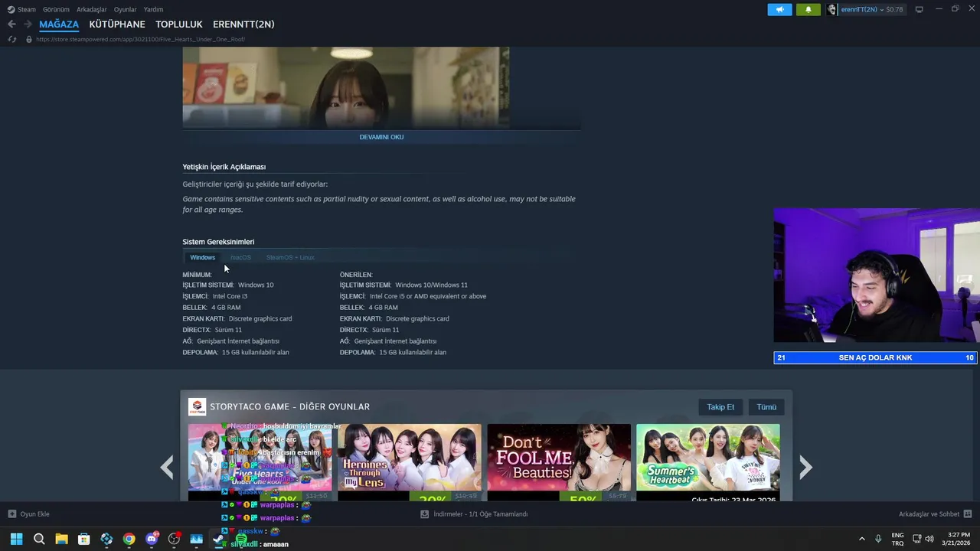Open Google Chrome from taskbar
Screen dimensions: 980x551
[x=129, y=539]
